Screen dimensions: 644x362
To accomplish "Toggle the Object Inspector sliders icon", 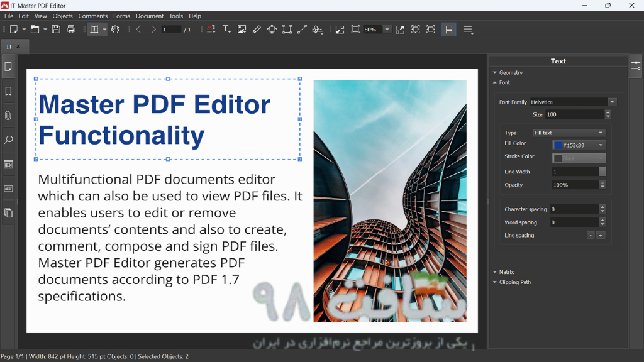I will pyautogui.click(x=636, y=65).
